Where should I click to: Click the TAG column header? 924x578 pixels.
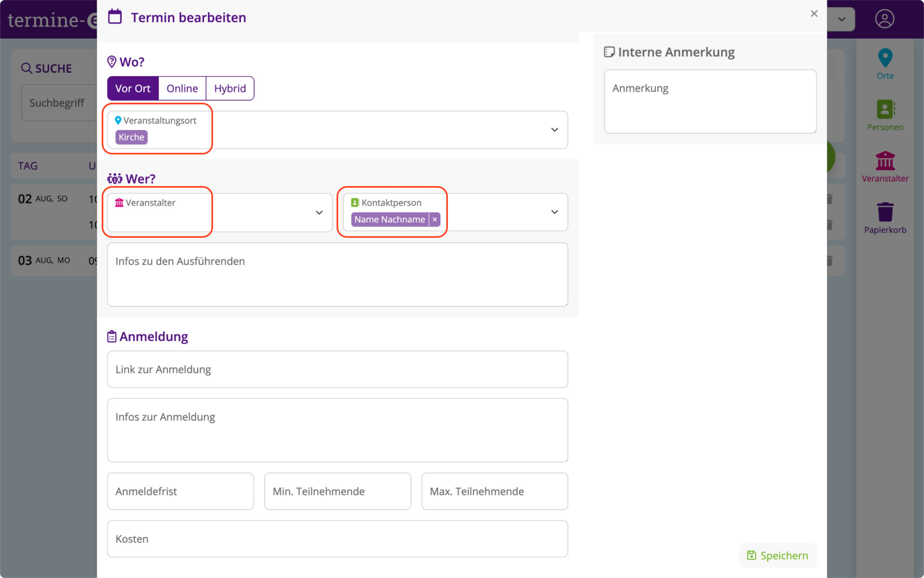pos(28,166)
